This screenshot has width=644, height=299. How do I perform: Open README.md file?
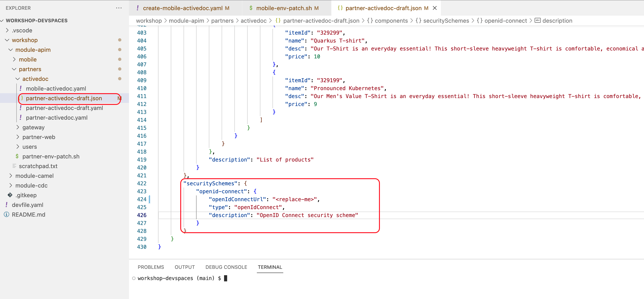pos(28,215)
